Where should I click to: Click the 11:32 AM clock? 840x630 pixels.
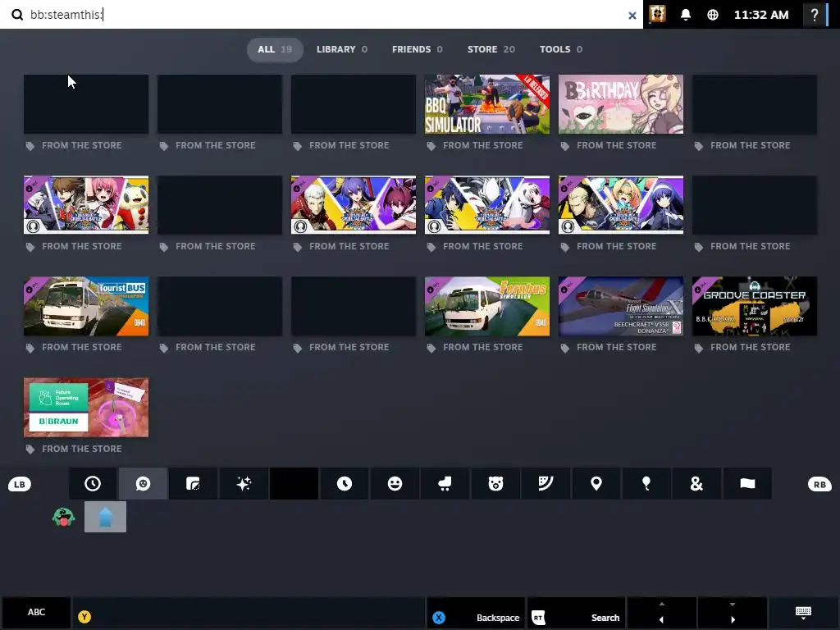(760, 15)
